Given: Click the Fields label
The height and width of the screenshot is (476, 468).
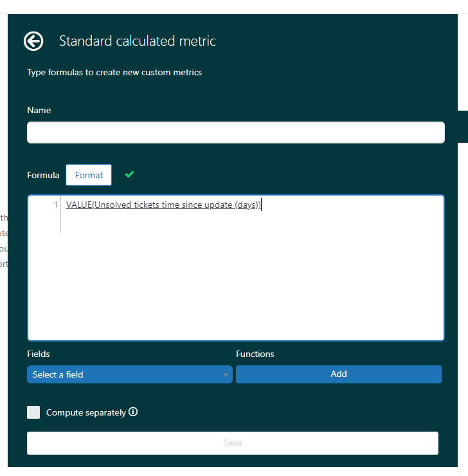Looking at the screenshot, I should [x=39, y=354].
